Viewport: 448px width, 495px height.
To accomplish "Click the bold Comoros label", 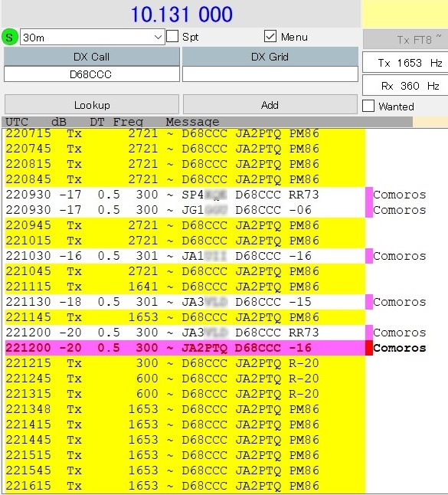I will point(400,348).
